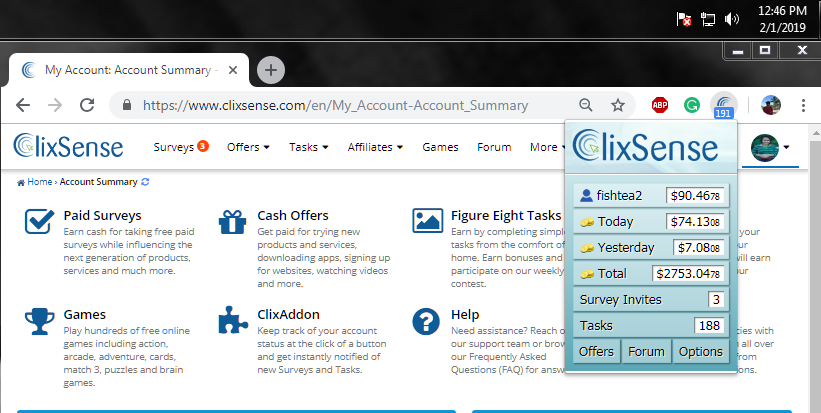Click the Yesterday earnings row in popup

[651, 247]
